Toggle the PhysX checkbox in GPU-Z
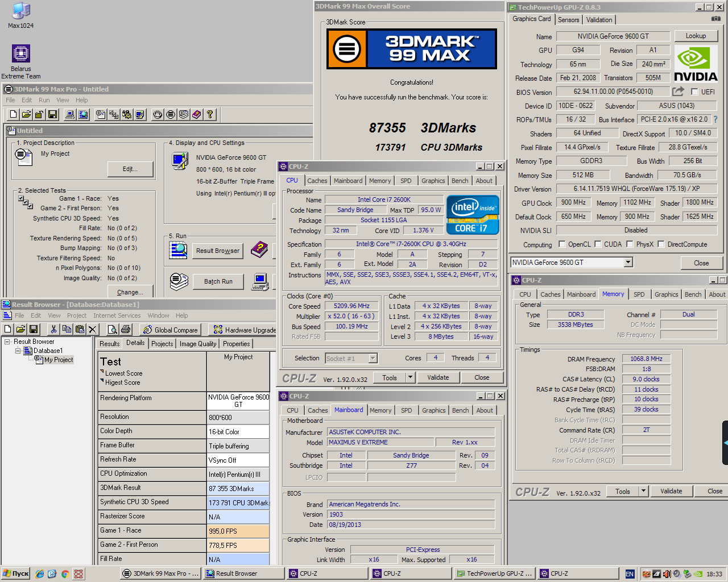728x582 pixels. point(630,244)
